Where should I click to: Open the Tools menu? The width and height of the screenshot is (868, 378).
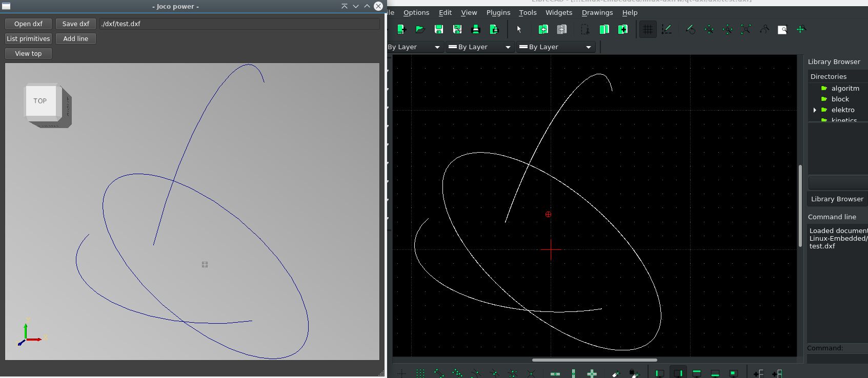pyautogui.click(x=528, y=12)
